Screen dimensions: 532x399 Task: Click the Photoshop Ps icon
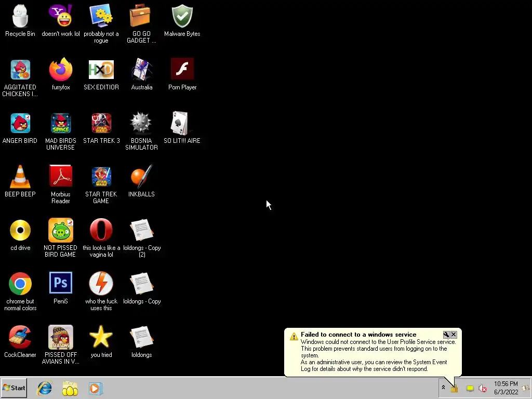[x=60, y=282]
